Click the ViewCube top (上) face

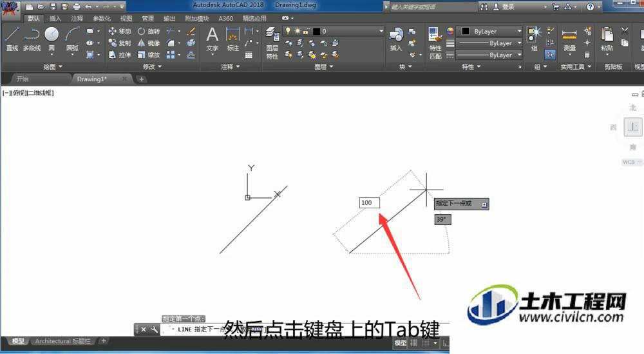tap(632, 126)
